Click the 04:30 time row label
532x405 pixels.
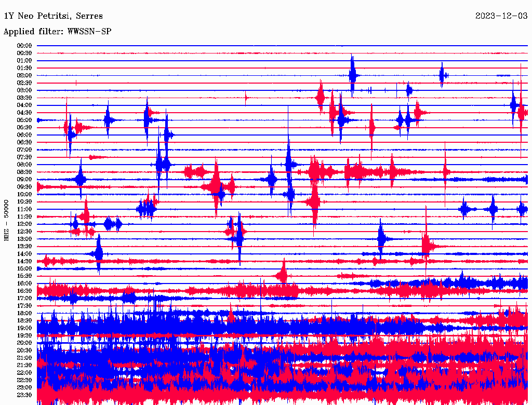pos(24,113)
